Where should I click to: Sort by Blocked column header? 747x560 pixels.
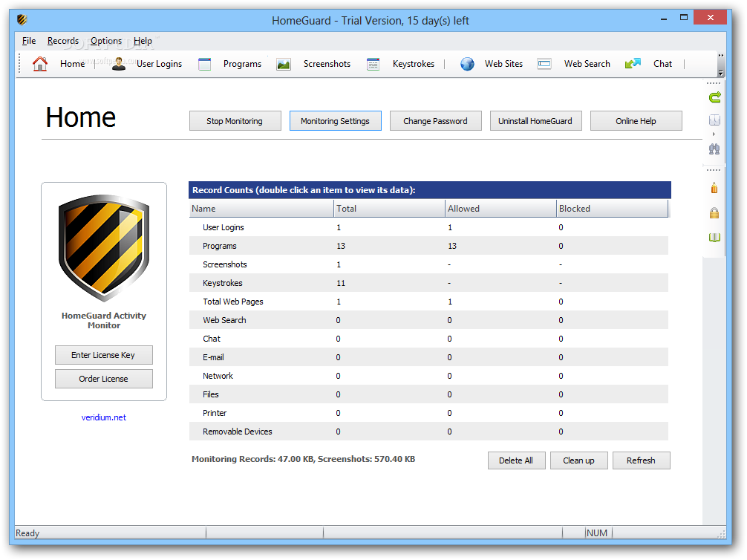coord(612,209)
